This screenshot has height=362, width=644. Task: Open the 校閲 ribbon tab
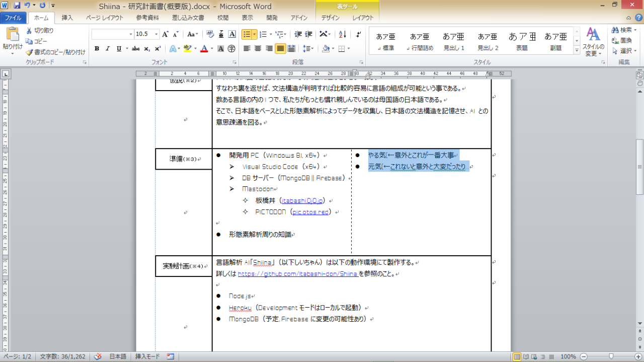[223, 18]
